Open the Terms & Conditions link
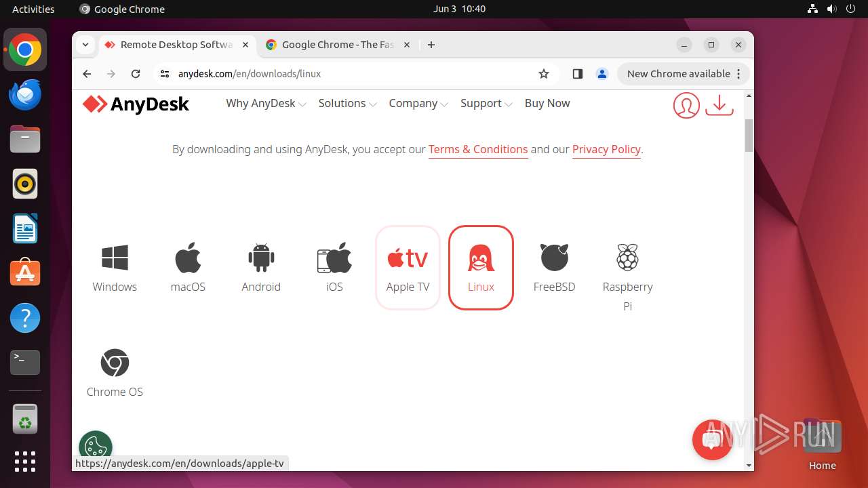 pyautogui.click(x=478, y=149)
